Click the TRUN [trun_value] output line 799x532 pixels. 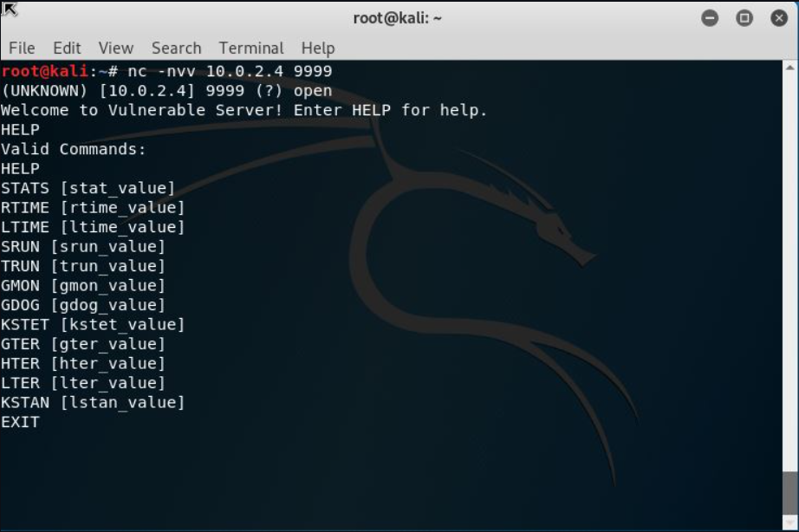click(x=83, y=266)
